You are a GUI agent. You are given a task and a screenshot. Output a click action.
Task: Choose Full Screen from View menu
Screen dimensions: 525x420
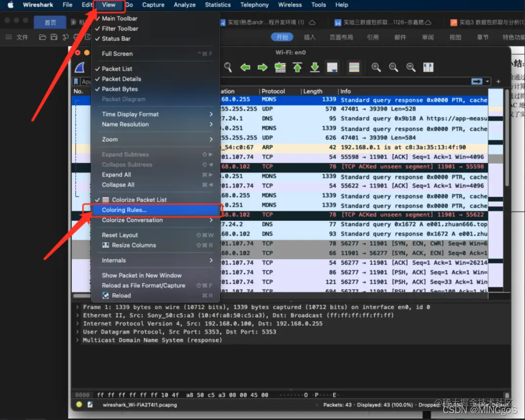156,53
